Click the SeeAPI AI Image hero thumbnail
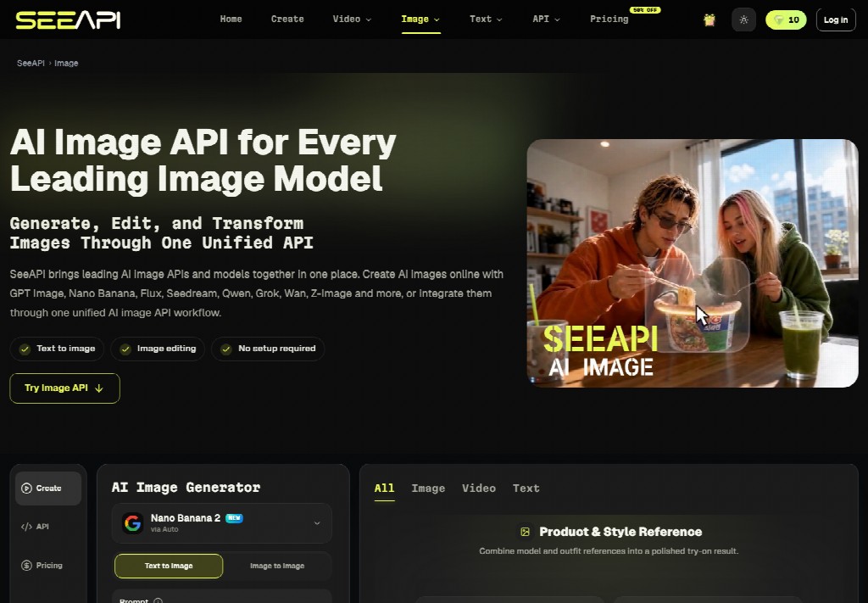The height and width of the screenshot is (603, 868). (x=693, y=263)
